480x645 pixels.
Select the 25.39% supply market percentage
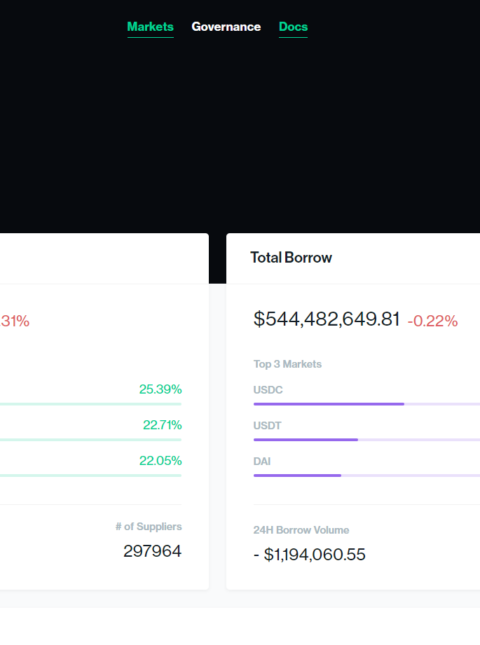160,389
